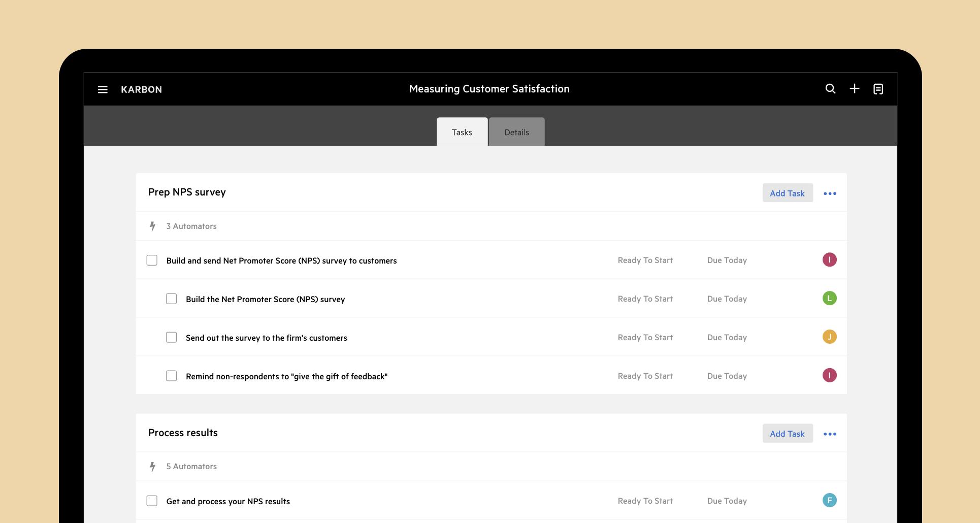Click the assignee avatar for the NPS survey task
Screen dimensions: 980x523
(x=830, y=259)
